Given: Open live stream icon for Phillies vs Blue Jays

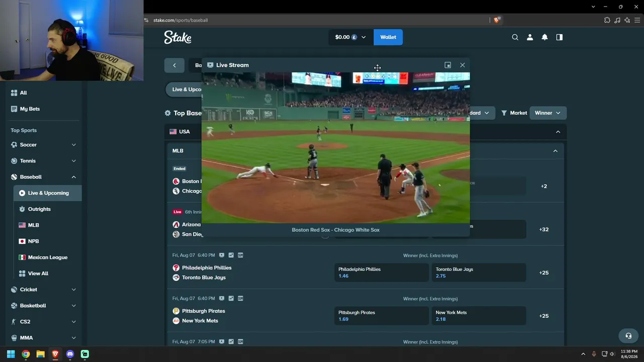Looking at the screenshot, I should pyautogui.click(x=222, y=255).
